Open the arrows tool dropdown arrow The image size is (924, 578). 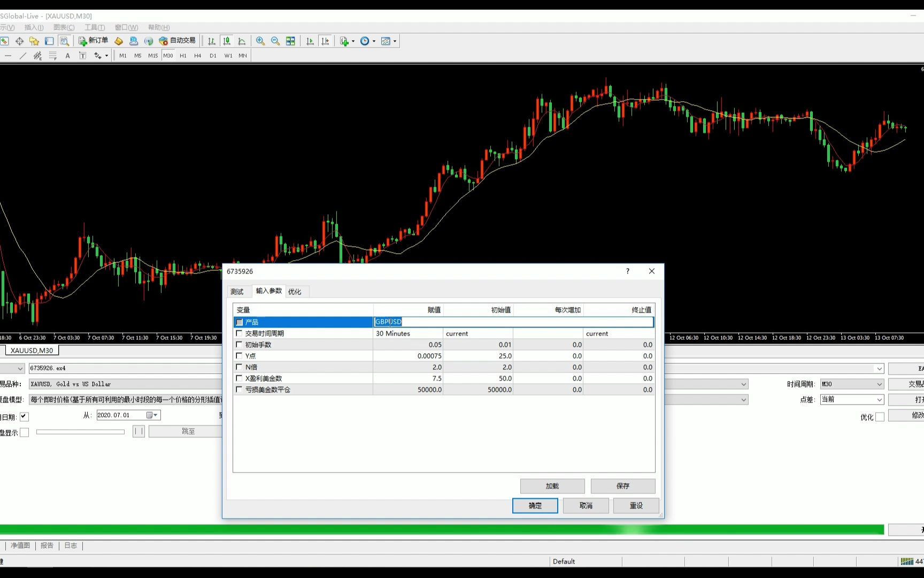point(106,56)
